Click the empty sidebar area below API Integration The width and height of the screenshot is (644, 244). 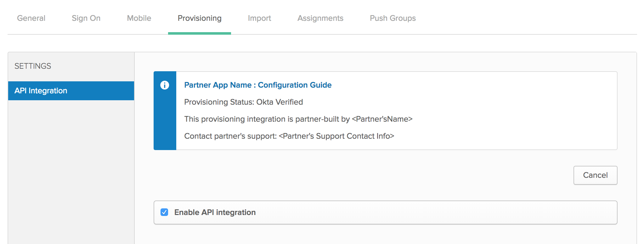[x=71, y=170]
